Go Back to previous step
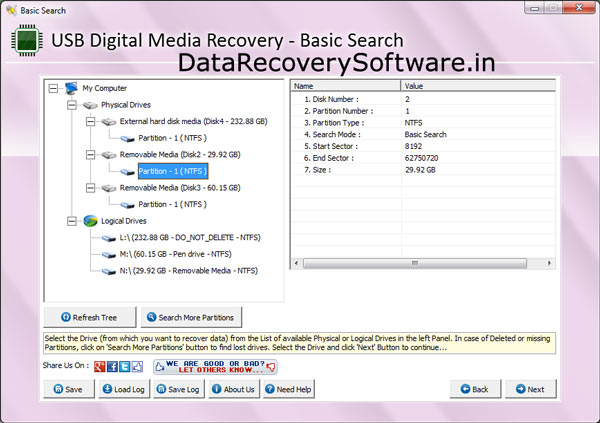 pos(475,389)
